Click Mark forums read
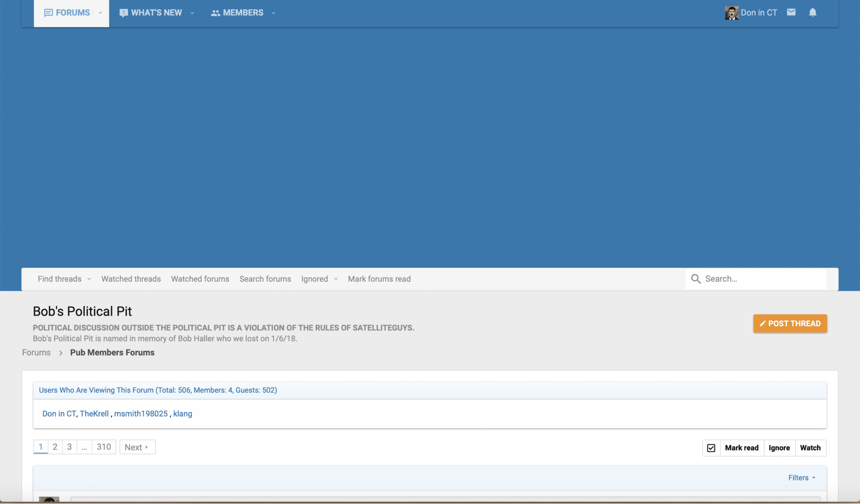The image size is (860, 504). tap(379, 279)
